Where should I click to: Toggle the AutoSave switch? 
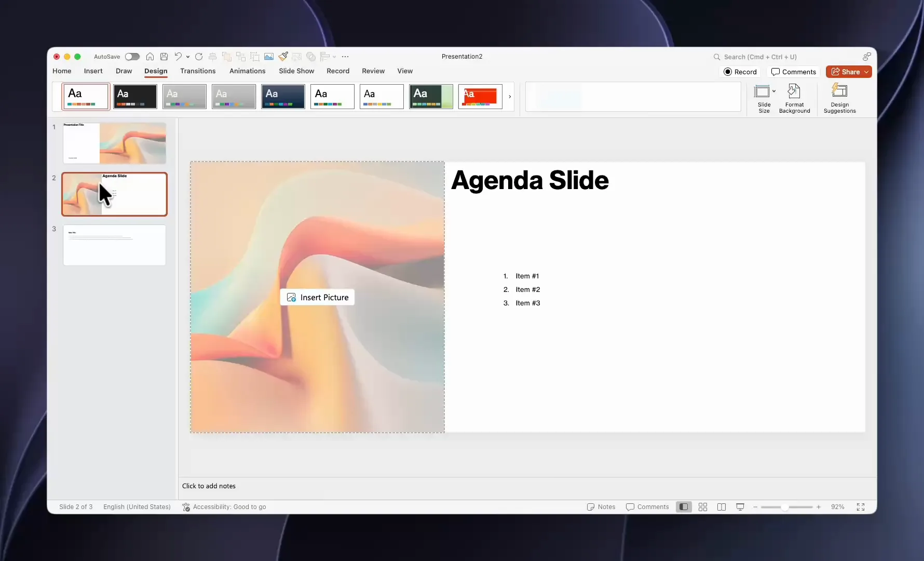tap(132, 57)
